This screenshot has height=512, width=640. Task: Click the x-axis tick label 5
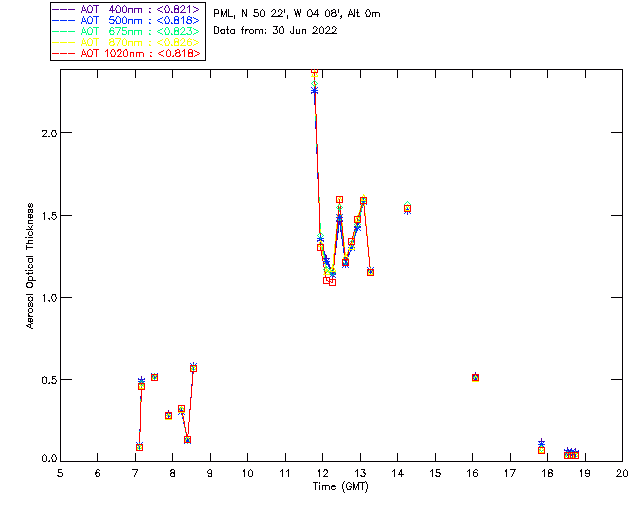tap(60, 474)
